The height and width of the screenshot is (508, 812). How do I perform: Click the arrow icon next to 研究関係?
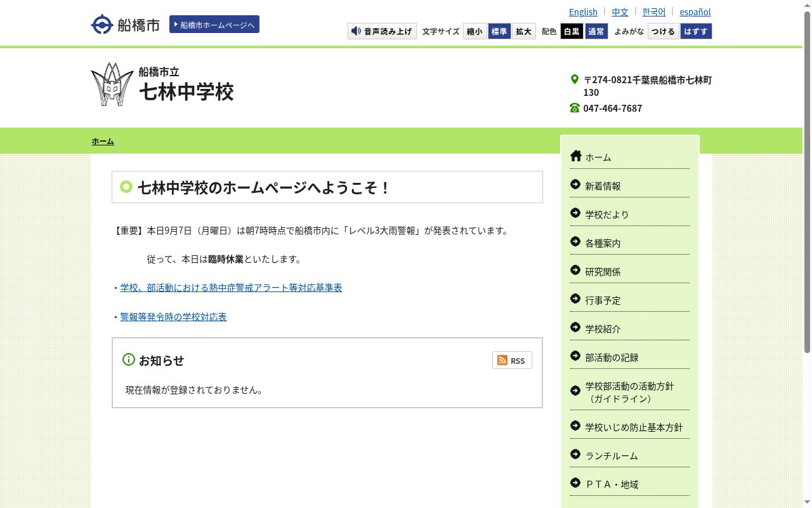(575, 270)
